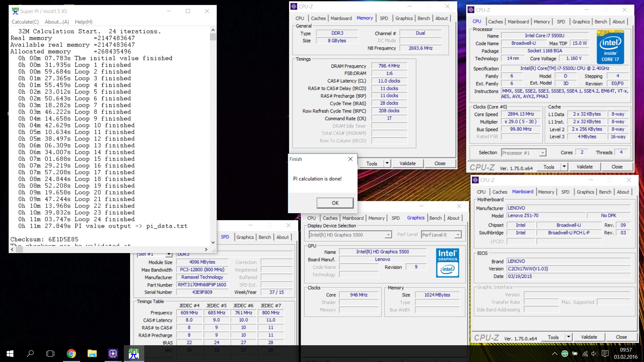This screenshot has width=644, height=362.
Task: Click Super PI horizontal scroll right arrow
Action: (206, 249)
